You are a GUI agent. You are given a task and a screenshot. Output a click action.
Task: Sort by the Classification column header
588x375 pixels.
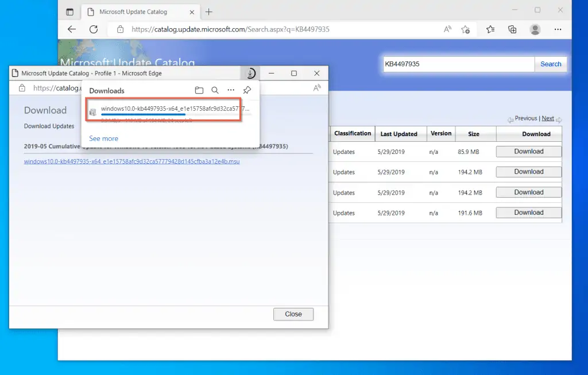point(353,133)
